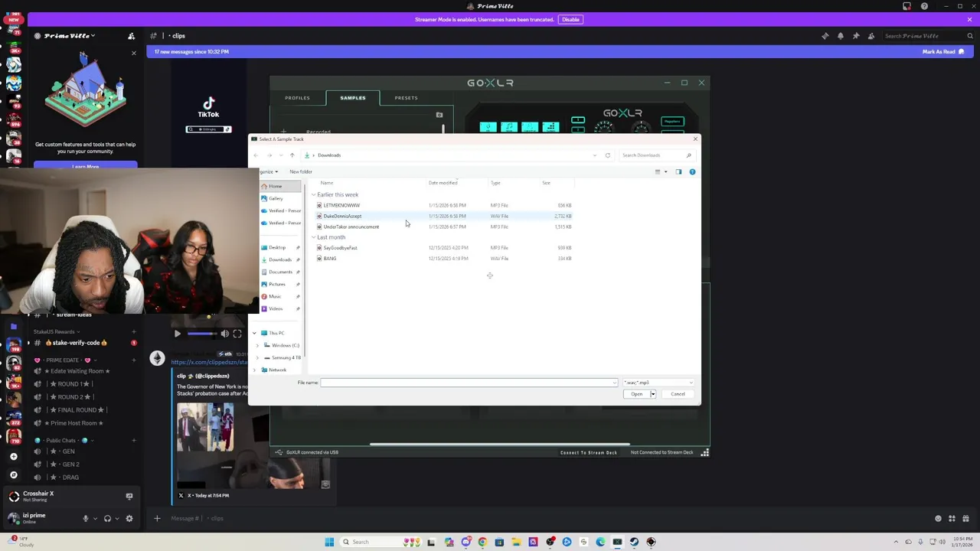Click the Refresh icon in the file dialog
This screenshot has height=551, width=980.
(608, 155)
